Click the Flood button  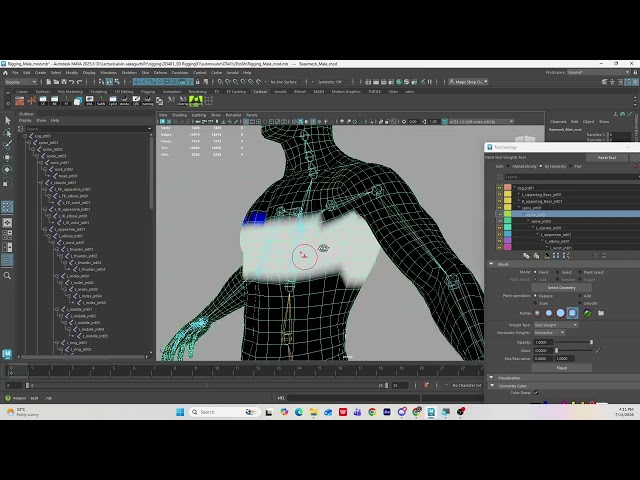pyautogui.click(x=562, y=368)
